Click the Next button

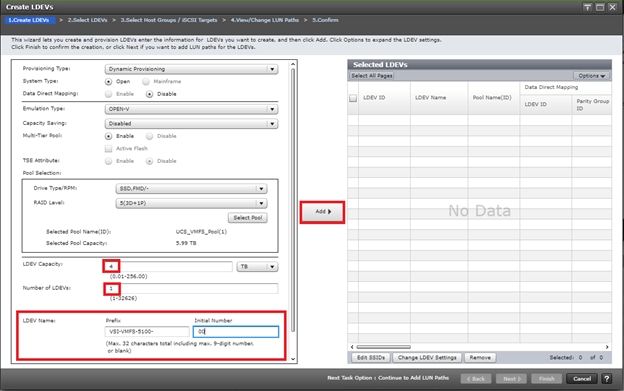coord(511,379)
